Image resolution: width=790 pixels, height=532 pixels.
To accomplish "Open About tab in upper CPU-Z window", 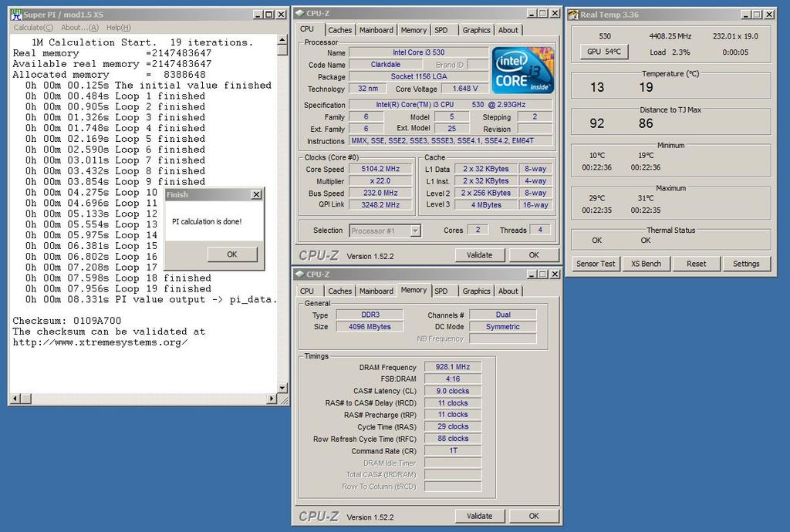I will (508, 30).
